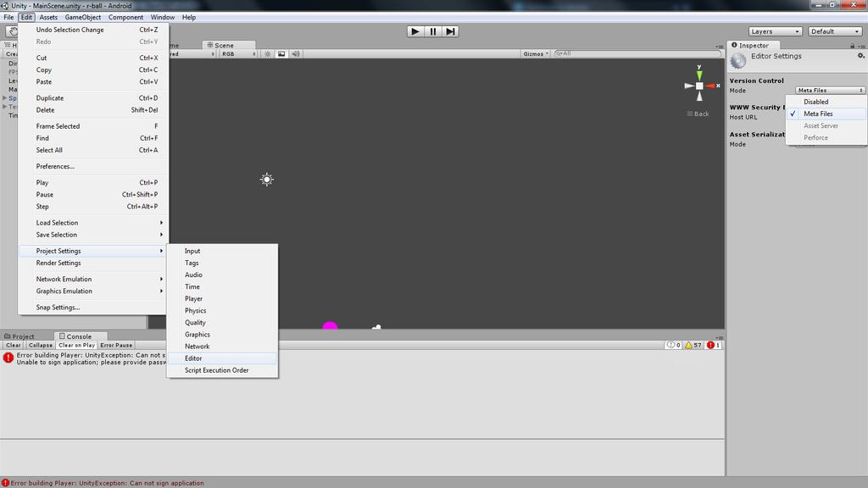Toggle the Inspector lock icon
The height and width of the screenshot is (488, 868).
click(x=853, y=46)
